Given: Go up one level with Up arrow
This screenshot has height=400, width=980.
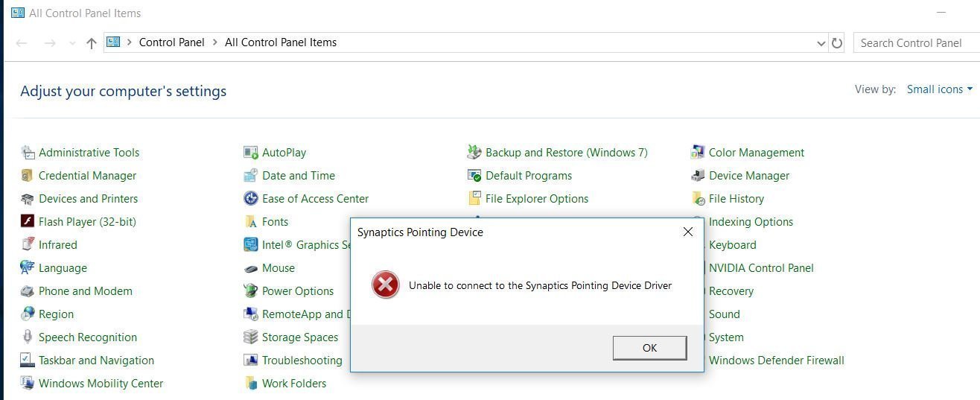Looking at the screenshot, I should point(92,43).
